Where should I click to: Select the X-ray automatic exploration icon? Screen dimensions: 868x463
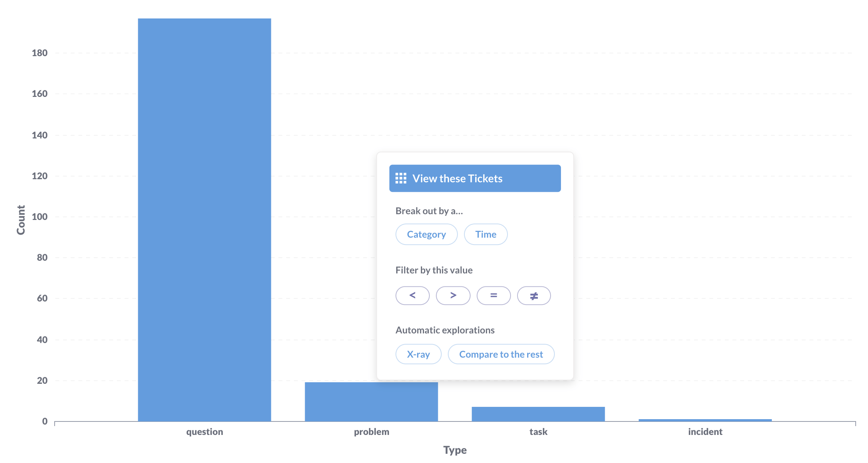coord(418,353)
